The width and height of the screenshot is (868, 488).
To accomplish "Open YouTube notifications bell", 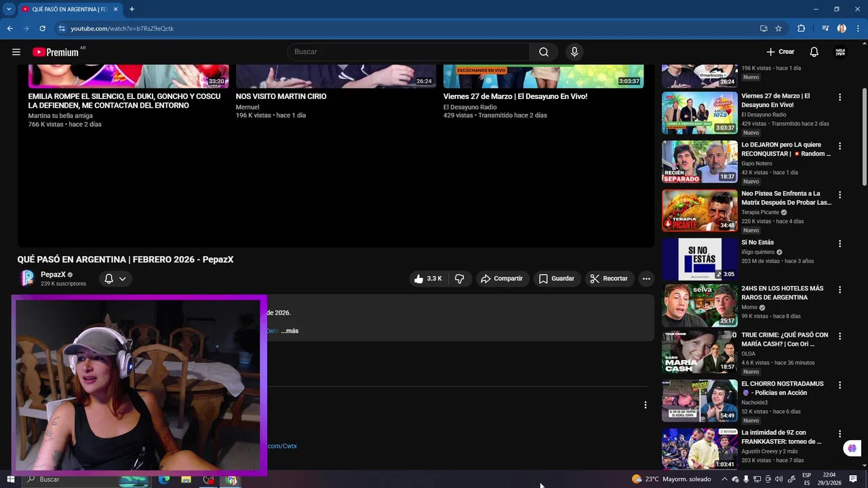I will click(814, 52).
